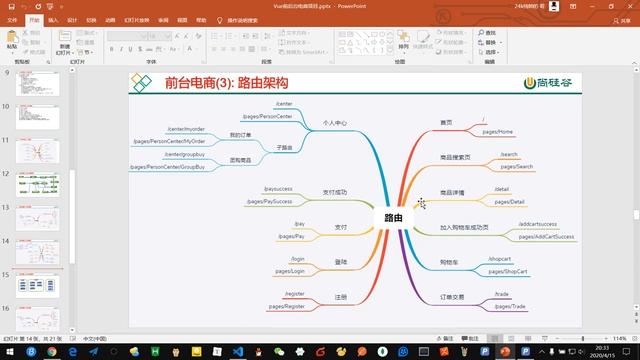The width and height of the screenshot is (640, 360).
Task: Save the presentation from quick access toolbar
Action: (x=11, y=7)
